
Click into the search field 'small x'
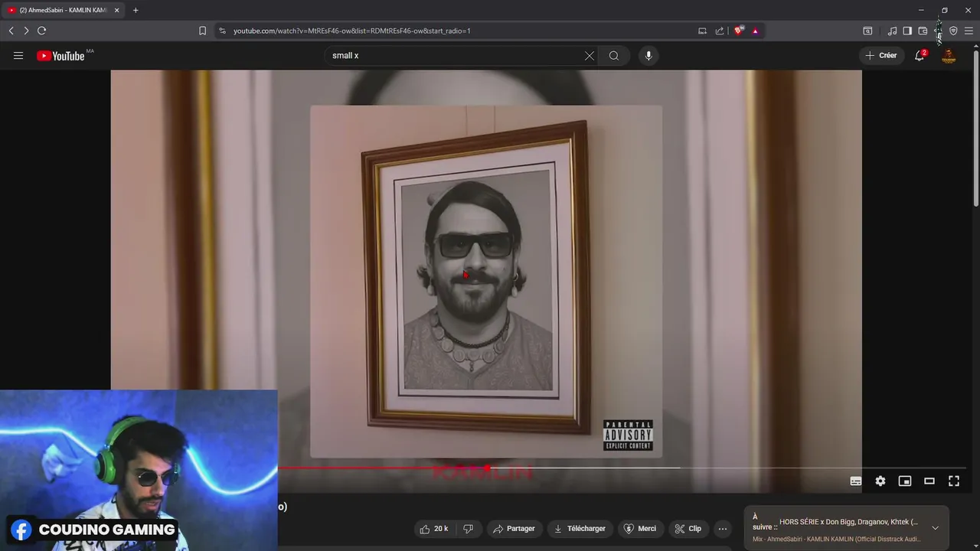pyautogui.click(x=455, y=56)
